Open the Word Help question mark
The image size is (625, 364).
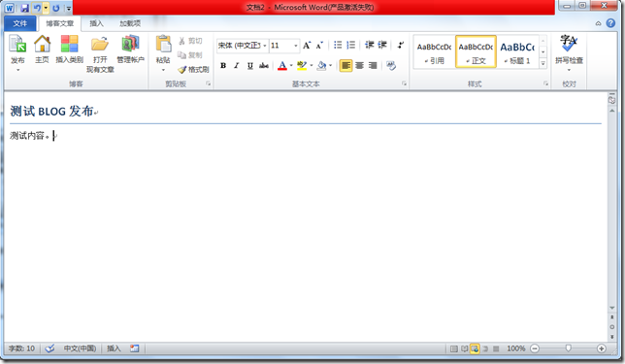click(610, 23)
